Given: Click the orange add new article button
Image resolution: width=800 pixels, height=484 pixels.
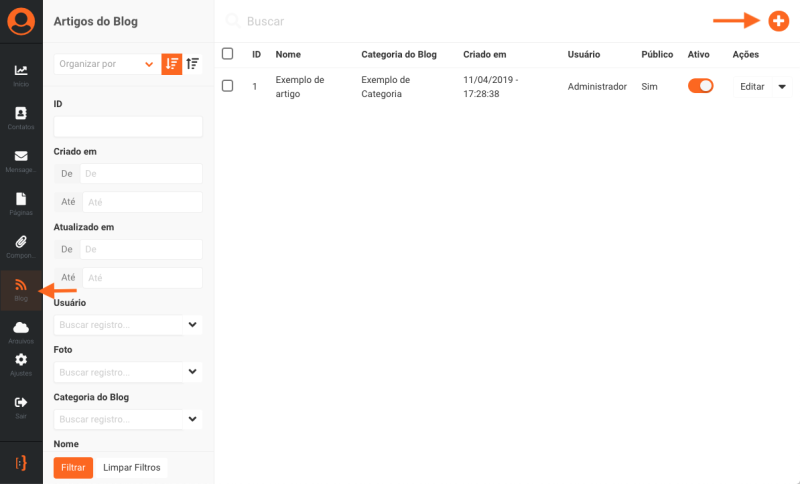Looking at the screenshot, I should click(778, 20).
